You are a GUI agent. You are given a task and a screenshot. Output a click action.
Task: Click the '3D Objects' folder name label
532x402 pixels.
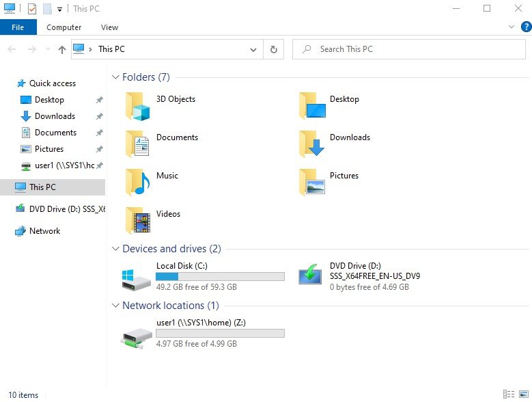pyautogui.click(x=176, y=99)
